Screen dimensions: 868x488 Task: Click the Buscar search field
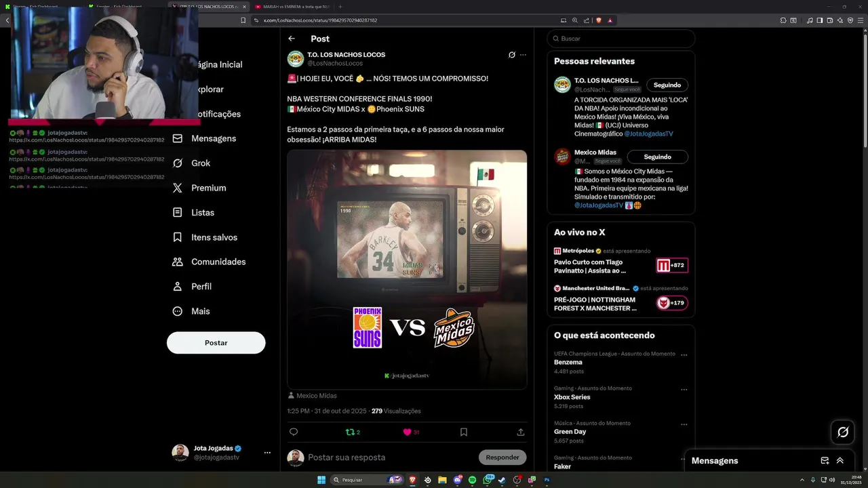tap(620, 39)
